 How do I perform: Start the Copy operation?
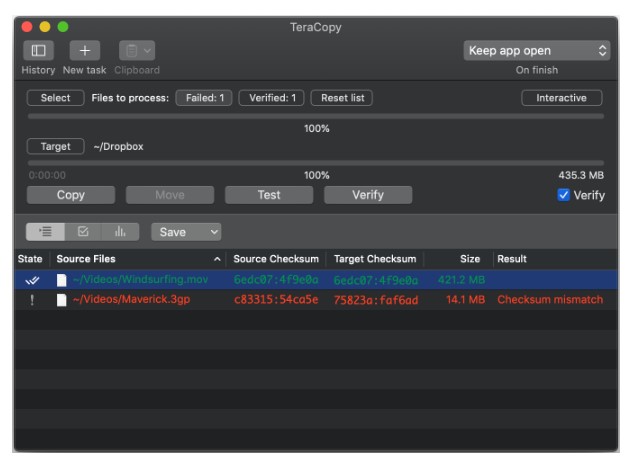71,195
